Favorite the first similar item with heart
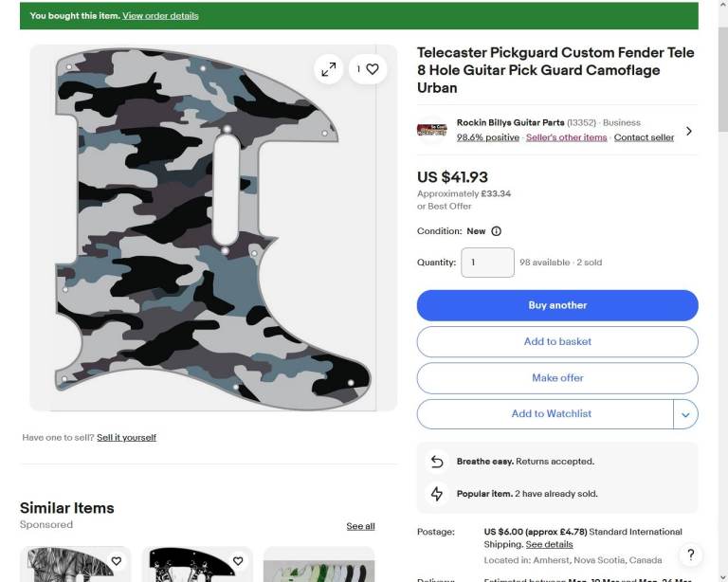Image resolution: width=728 pixels, height=582 pixels. tap(117, 561)
